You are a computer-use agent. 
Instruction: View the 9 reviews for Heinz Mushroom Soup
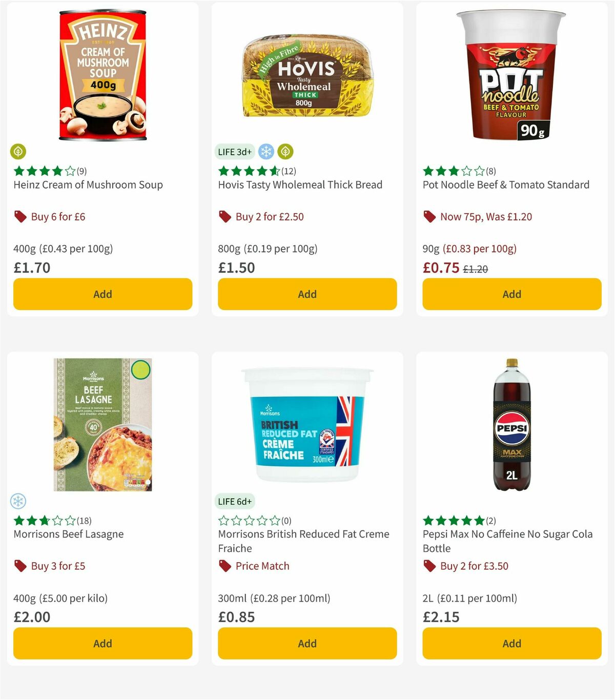click(82, 171)
